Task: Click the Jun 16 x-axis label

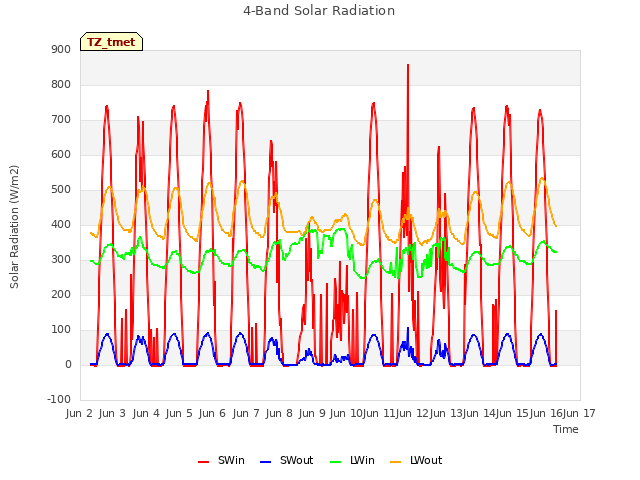Action: click(x=546, y=413)
